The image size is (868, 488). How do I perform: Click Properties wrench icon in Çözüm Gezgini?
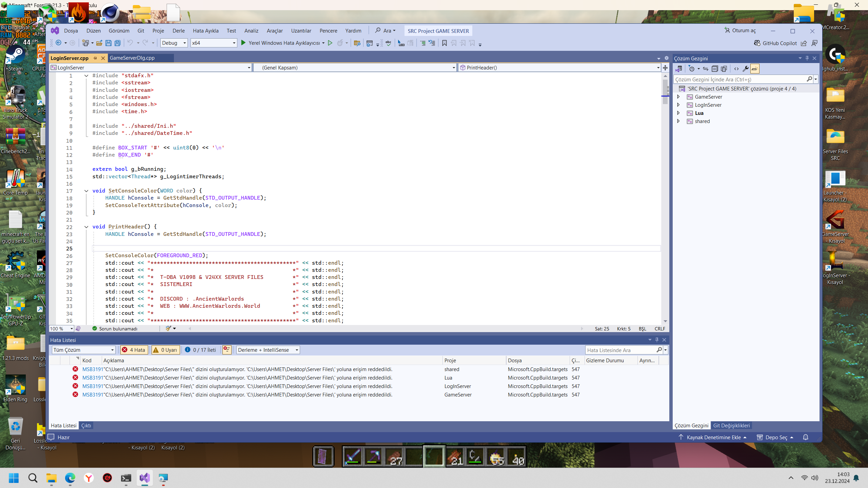(x=745, y=69)
